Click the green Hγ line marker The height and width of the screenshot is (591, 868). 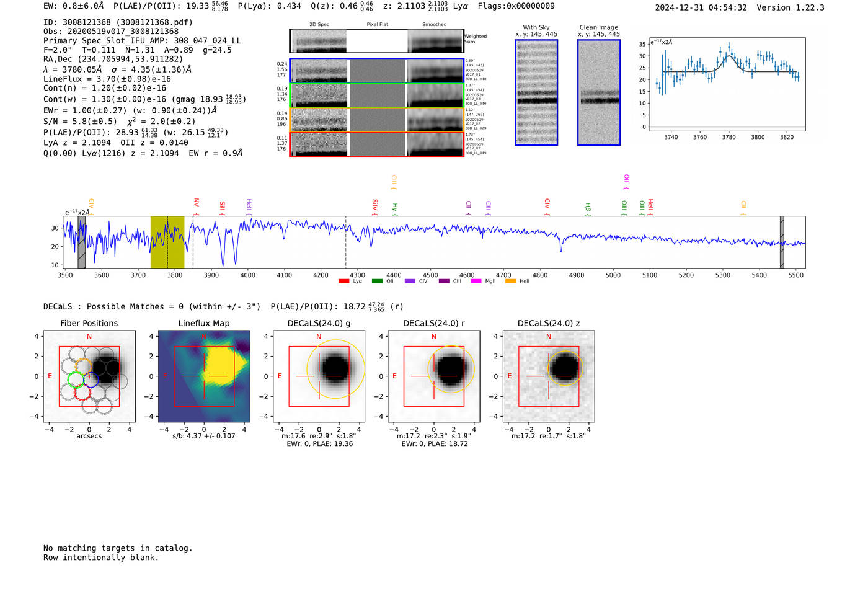point(394,209)
